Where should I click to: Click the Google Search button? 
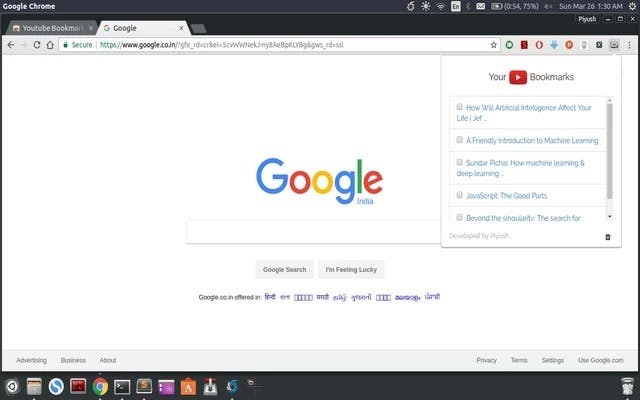tap(284, 270)
